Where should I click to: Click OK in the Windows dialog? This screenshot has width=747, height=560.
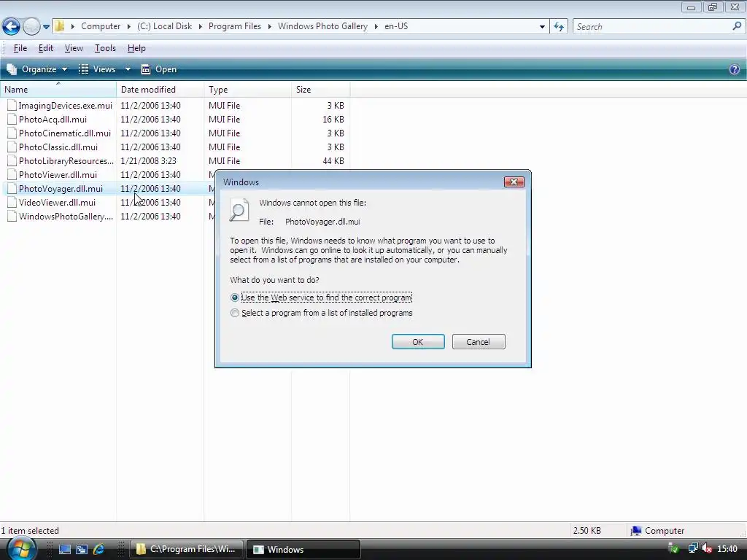point(418,342)
